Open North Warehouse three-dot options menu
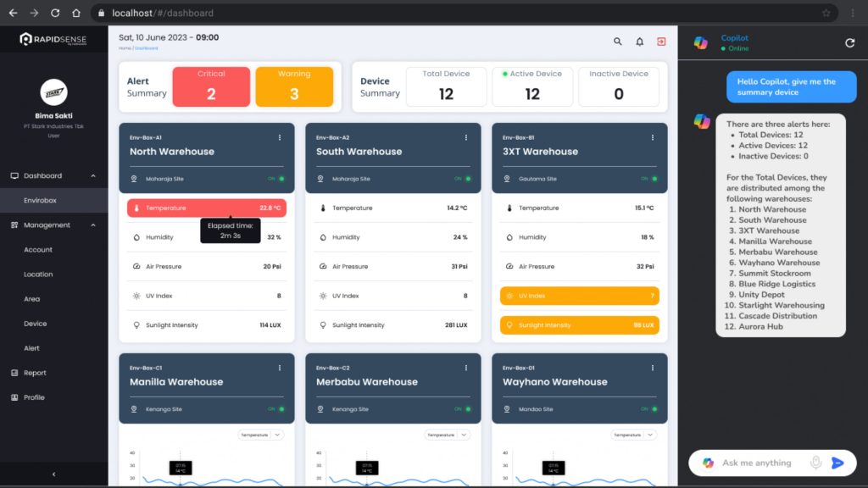 coord(279,137)
